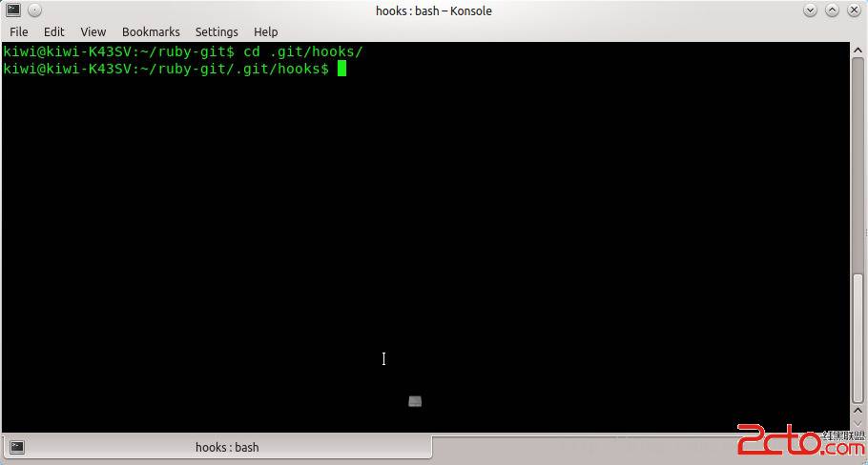Screen dimensions: 868x465
Task: Click the empty scrollbar track above the handle
Action: 858,166
